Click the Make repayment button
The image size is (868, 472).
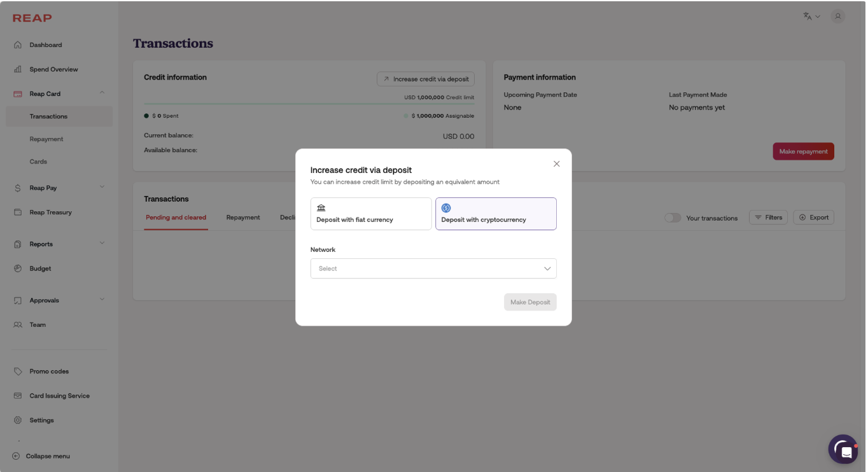[x=803, y=151]
